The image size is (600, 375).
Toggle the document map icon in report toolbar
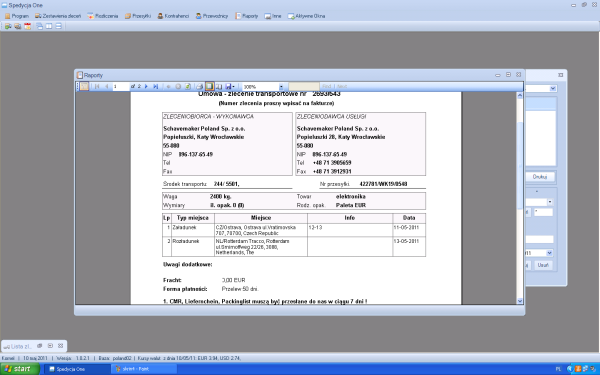pyautogui.click(x=84, y=86)
